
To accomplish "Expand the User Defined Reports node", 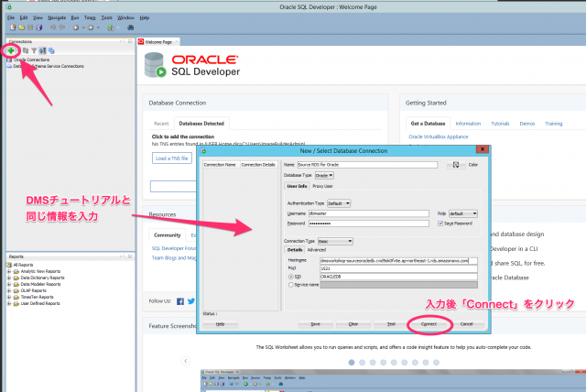I will [9, 303].
